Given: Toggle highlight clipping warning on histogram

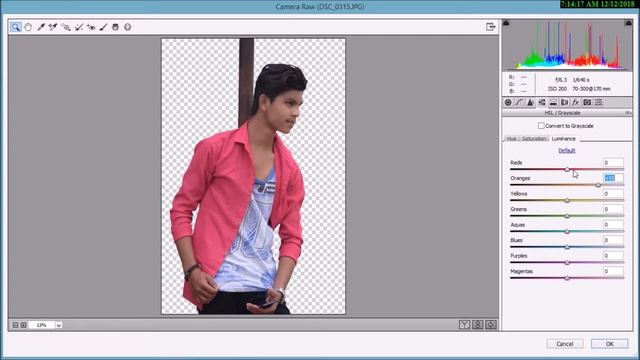Looking at the screenshot, I should click(628, 23).
